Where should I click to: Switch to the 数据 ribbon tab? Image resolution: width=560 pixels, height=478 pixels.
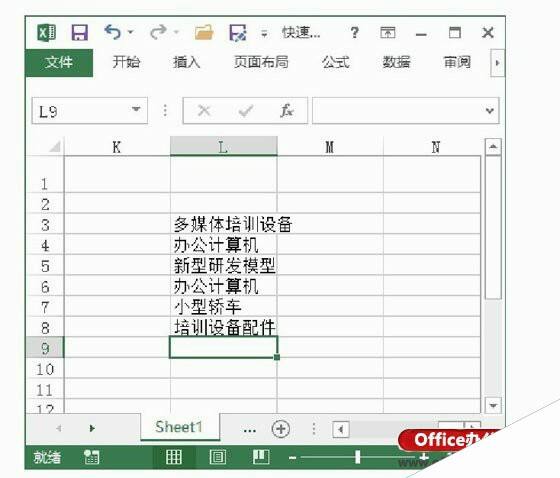point(396,63)
